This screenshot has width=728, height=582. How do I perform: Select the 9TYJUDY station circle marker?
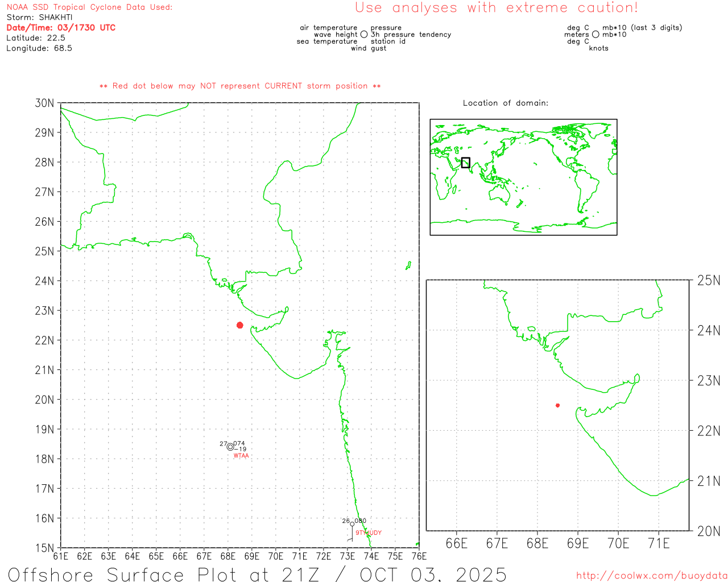pyautogui.click(x=352, y=524)
